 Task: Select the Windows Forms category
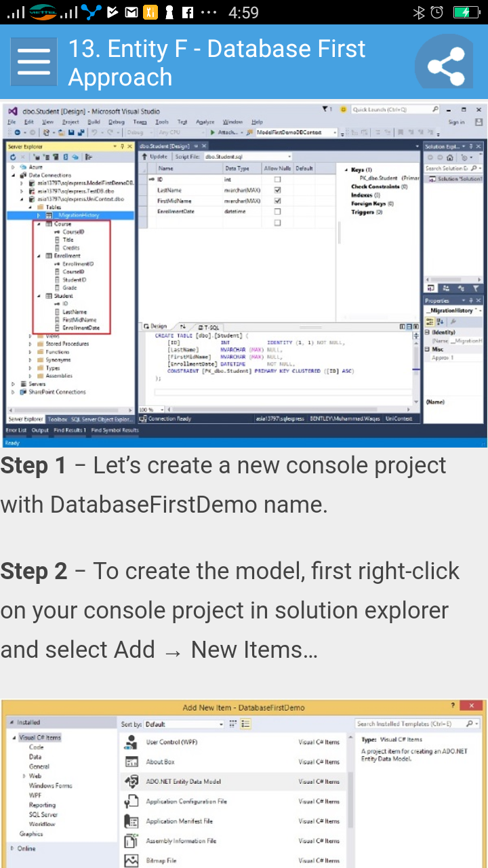[x=51, y=785]
